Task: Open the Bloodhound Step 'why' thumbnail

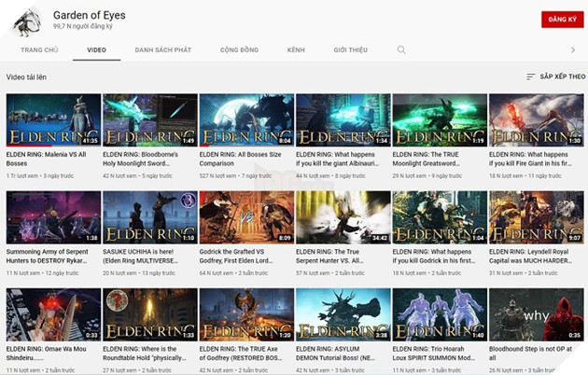Action: coord(537,314)
